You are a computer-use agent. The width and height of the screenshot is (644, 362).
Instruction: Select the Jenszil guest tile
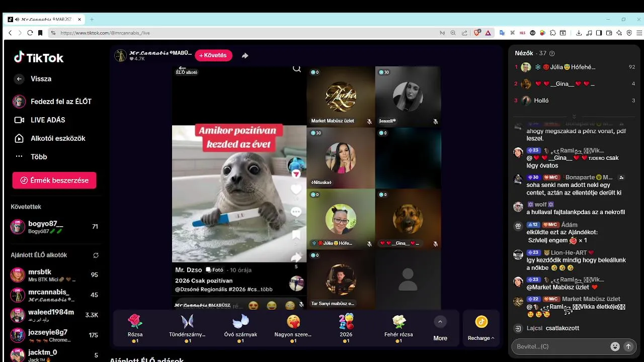408,97
